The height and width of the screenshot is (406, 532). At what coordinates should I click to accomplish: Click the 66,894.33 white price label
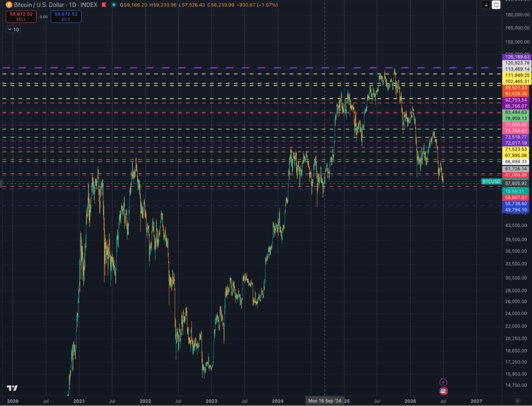tap(517, 162)
